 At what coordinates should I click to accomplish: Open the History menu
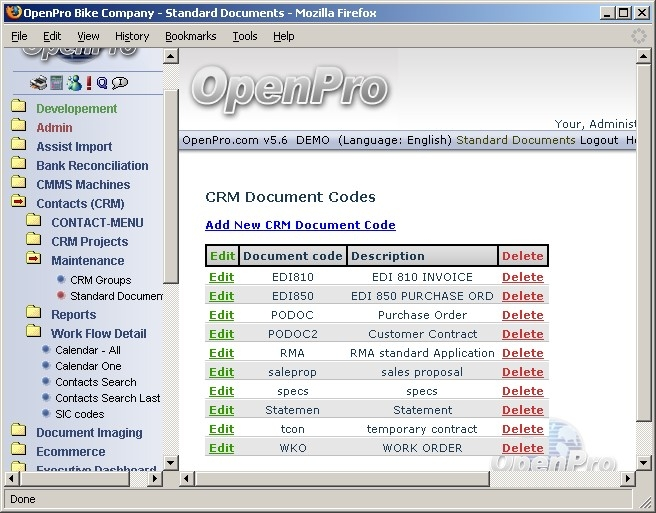point(131,36)
